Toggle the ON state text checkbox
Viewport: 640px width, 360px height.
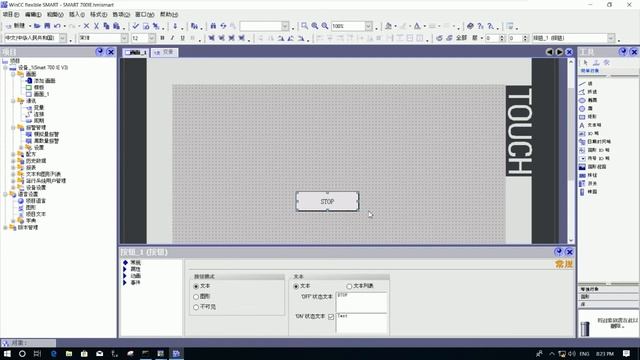pos(331,316)
